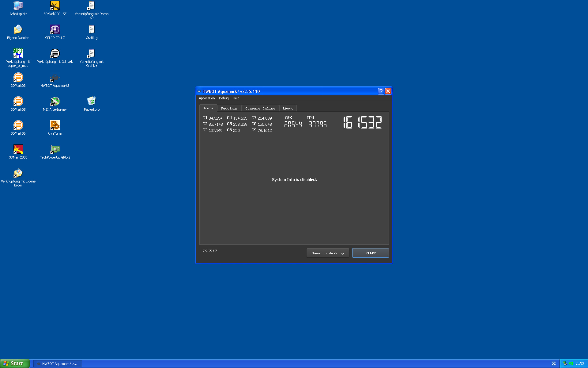The image size is (588, 368).
Task: Click the C8 value 156.648
Action: (265, 124)
